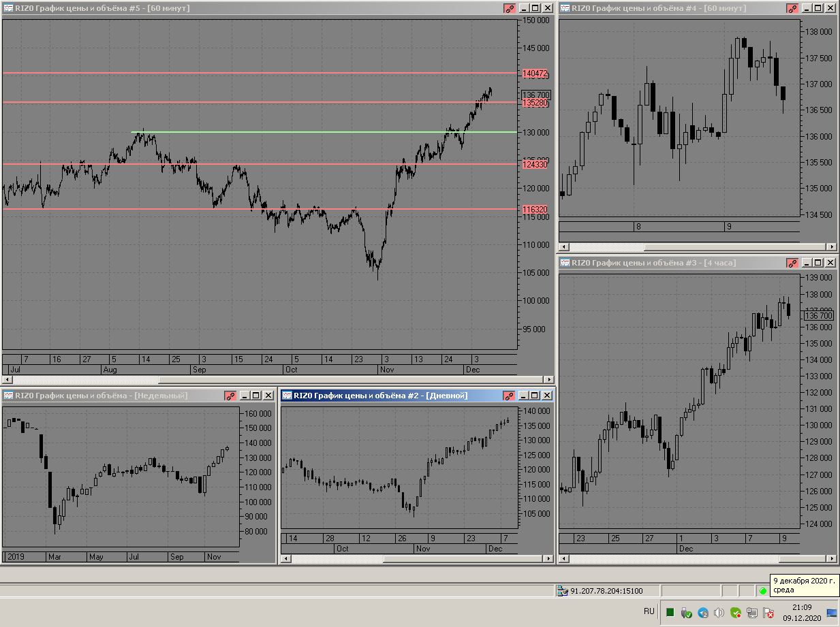Image resolution: width=840 pixels, height=627 pixels.
Task: Open the green shield antivirus tray icon
Action: pyautogui.click(x=736, y=613)
